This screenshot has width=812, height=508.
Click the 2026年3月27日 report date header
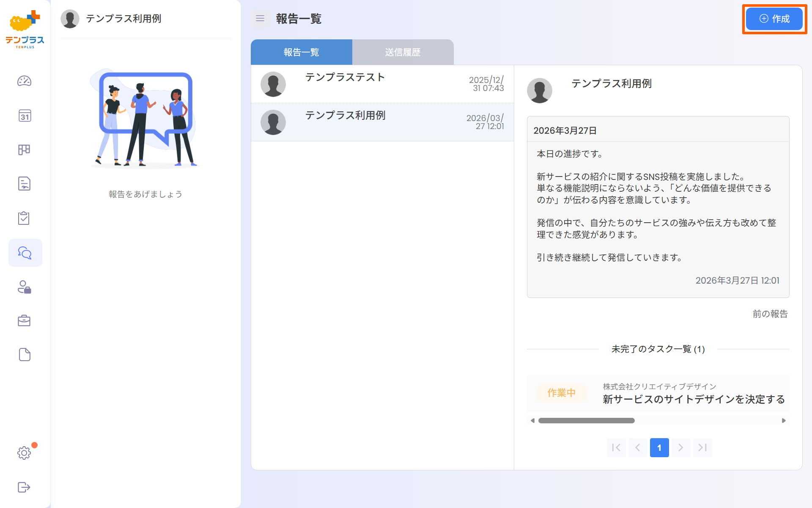[x=565, y=130]
